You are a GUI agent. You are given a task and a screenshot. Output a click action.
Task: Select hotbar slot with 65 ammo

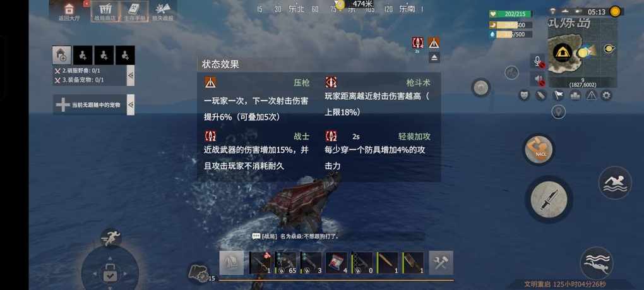(x=285, y=262)
